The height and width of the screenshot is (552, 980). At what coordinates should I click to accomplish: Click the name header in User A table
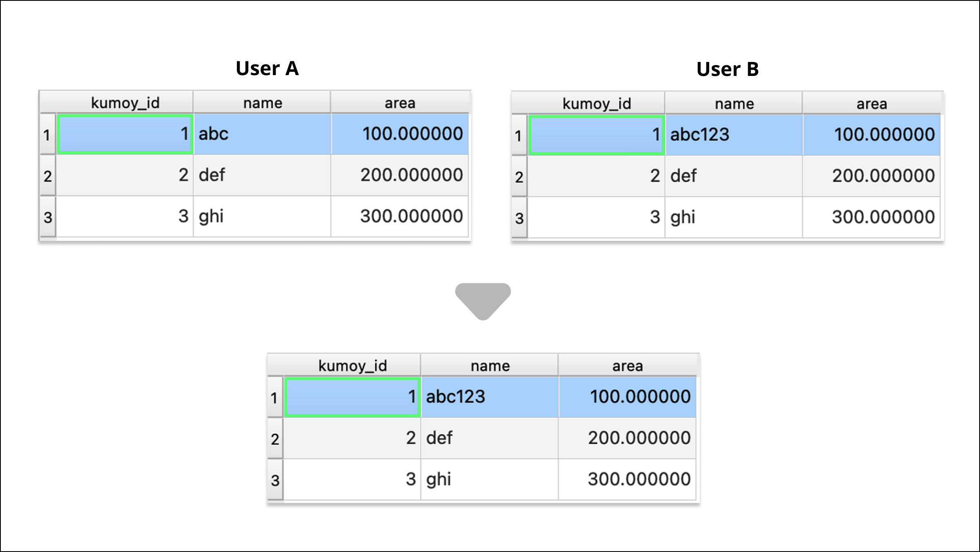[x=262, y=103]
